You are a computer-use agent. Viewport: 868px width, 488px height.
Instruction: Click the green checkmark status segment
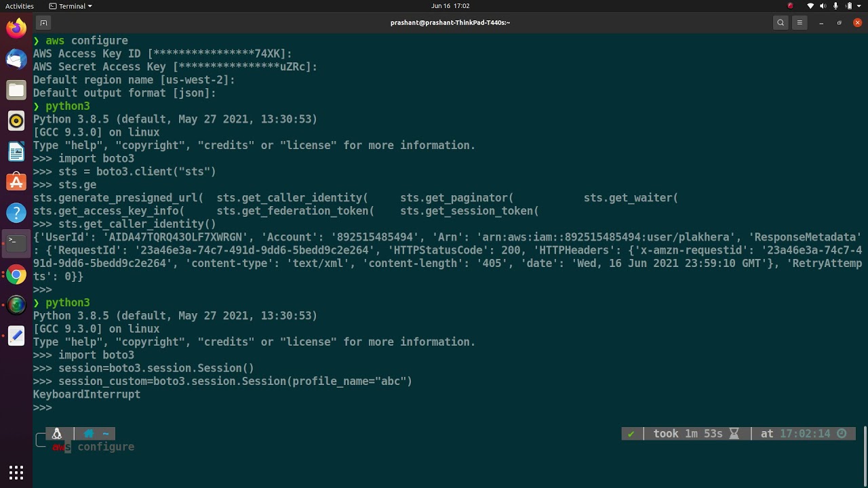pyautogui.click(x=631, y=434)
